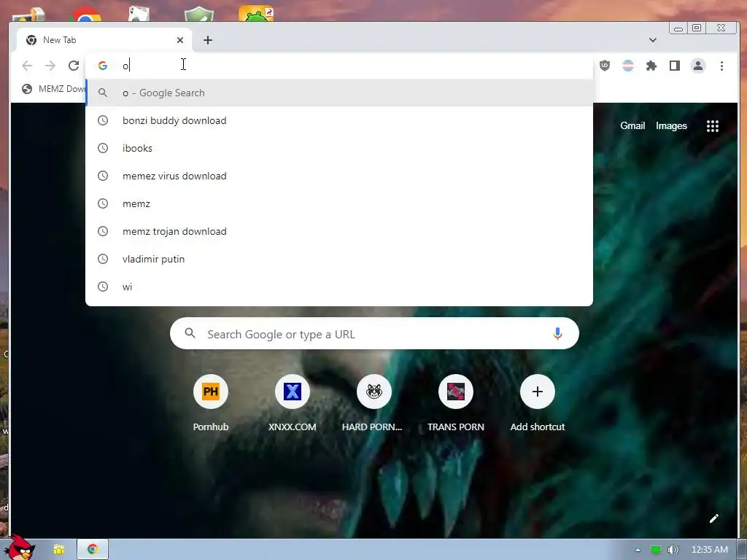The image size is (747, 560).
Task: Start voice search with microphone icon
Action: [x=557, y=334]
